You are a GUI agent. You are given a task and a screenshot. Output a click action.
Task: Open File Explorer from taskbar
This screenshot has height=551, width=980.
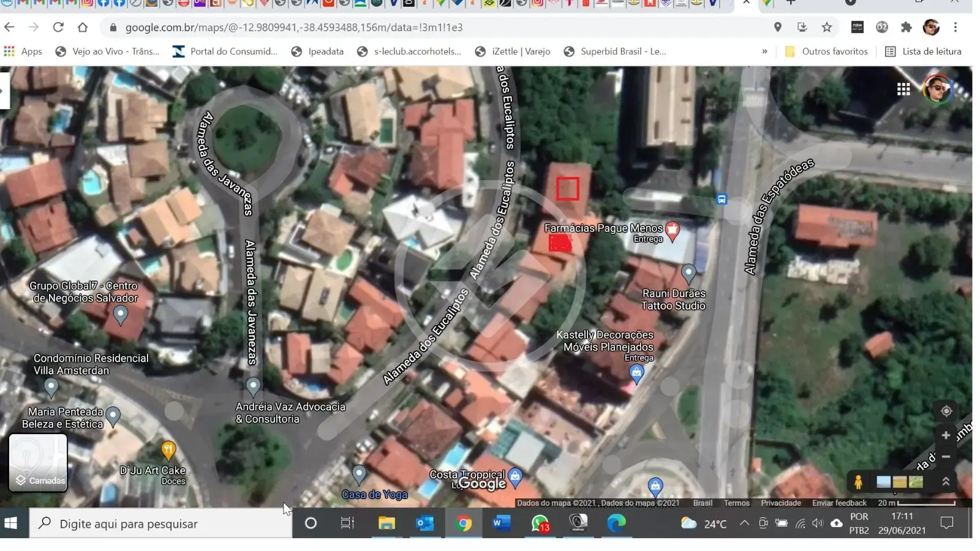(x=386, y=523)
